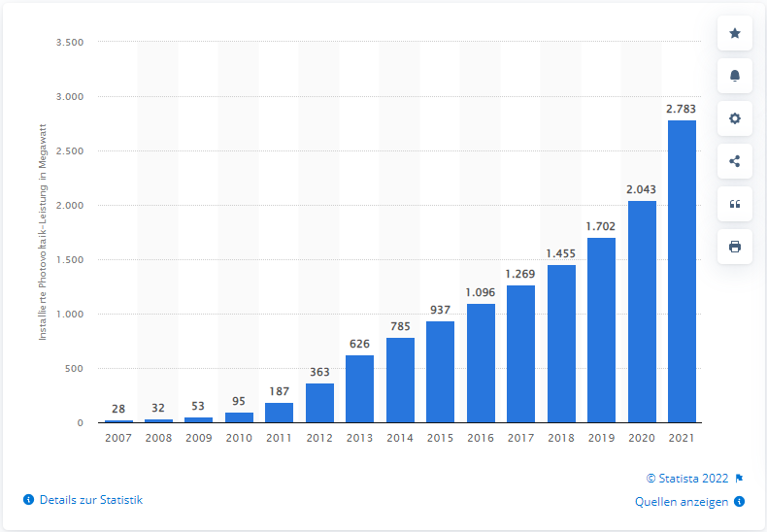Click the value label 937
This screenshot has height=532, width=767.
click(440, 310)
